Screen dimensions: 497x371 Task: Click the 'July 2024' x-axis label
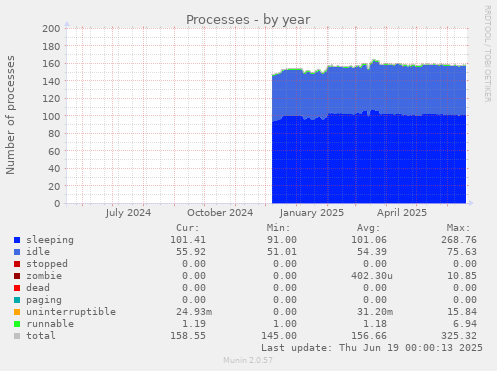click(128, 213)
